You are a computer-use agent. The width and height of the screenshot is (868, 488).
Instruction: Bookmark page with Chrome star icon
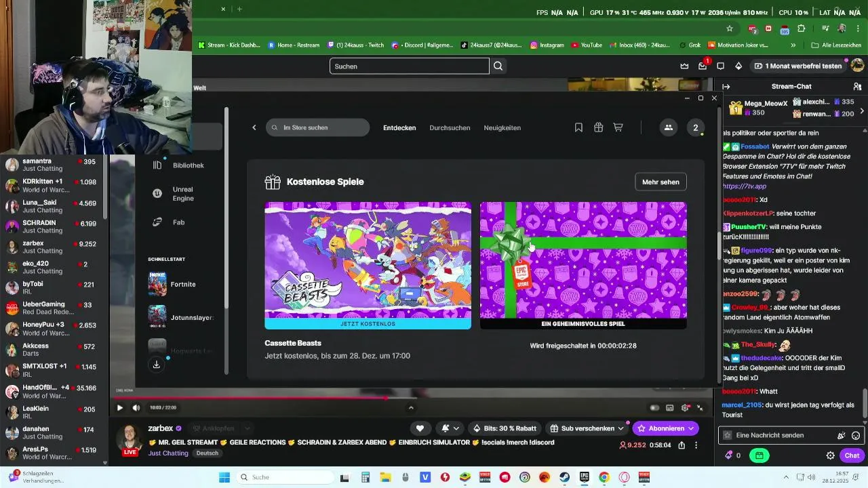[x=730, y=28]
